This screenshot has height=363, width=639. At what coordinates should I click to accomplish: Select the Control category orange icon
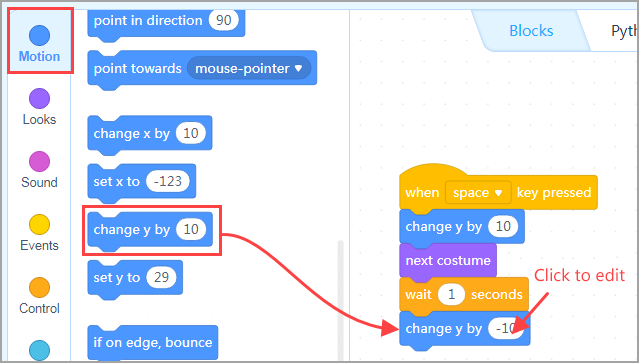click(x=40, y=288)
